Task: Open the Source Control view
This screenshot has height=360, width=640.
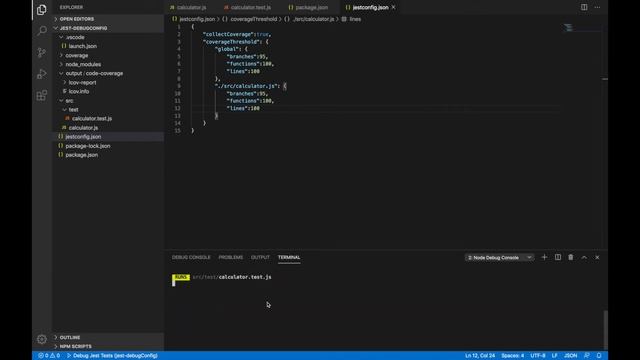Action: click(42, 53)
